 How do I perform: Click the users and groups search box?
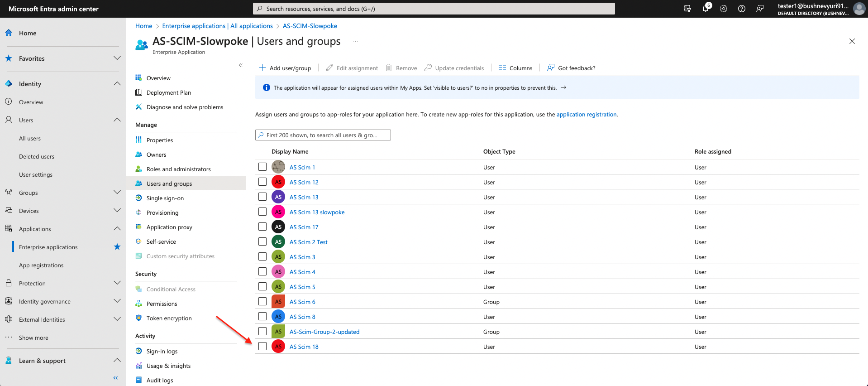pos(323,135)
